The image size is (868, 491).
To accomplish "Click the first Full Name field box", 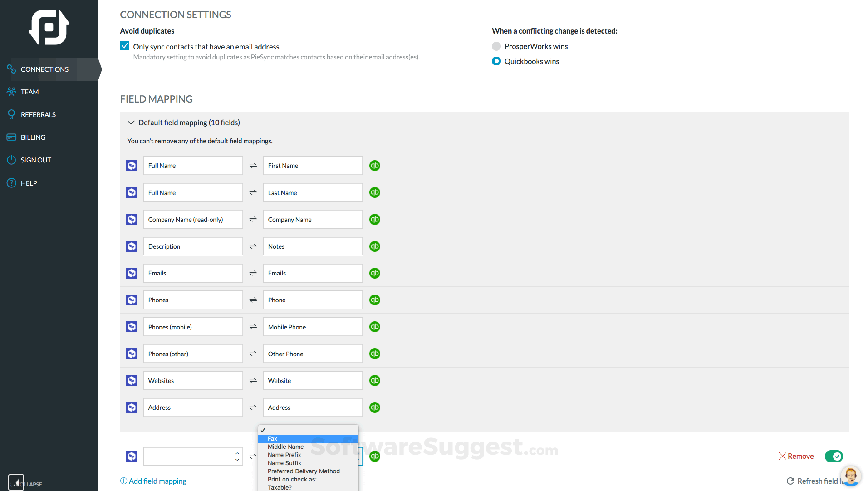I will 193,166.
